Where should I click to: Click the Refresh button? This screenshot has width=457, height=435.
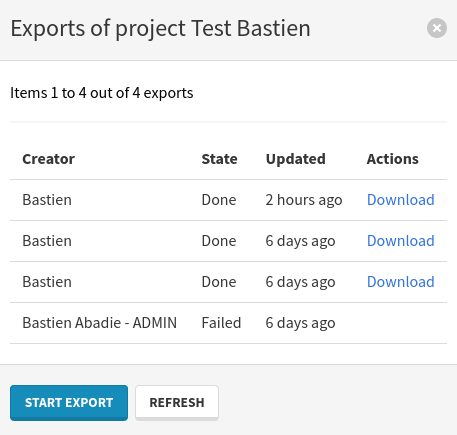177,403
